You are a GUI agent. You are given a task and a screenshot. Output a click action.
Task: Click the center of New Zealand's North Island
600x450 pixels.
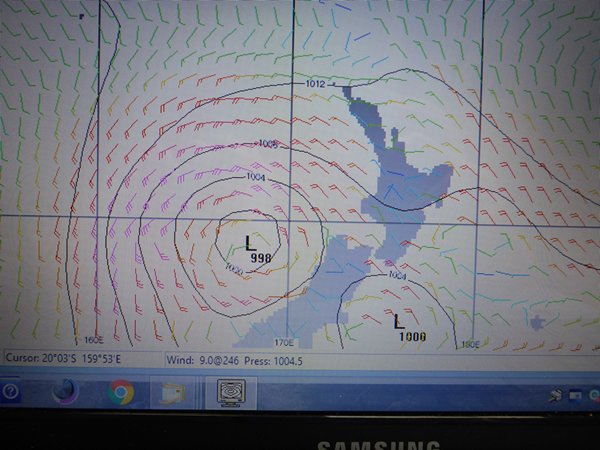[x=398, y=170]
